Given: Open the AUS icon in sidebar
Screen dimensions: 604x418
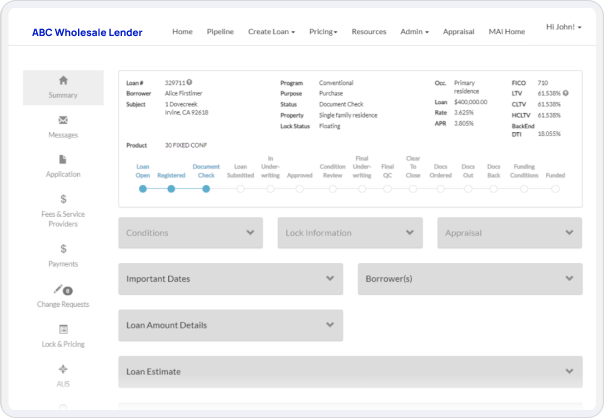Looking at the screenshot, I should coord(63,369).
